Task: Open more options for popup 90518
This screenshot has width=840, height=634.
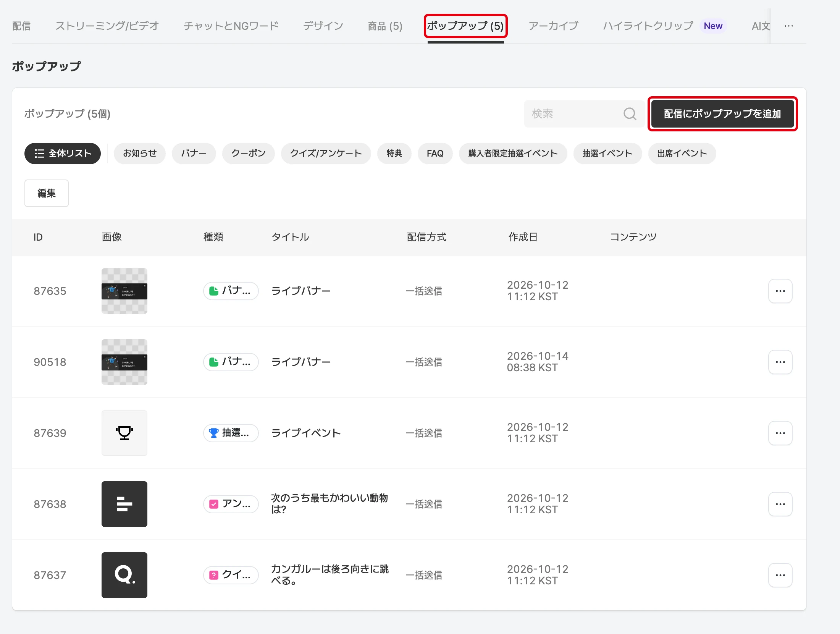Action: click(x=780, y=362)
